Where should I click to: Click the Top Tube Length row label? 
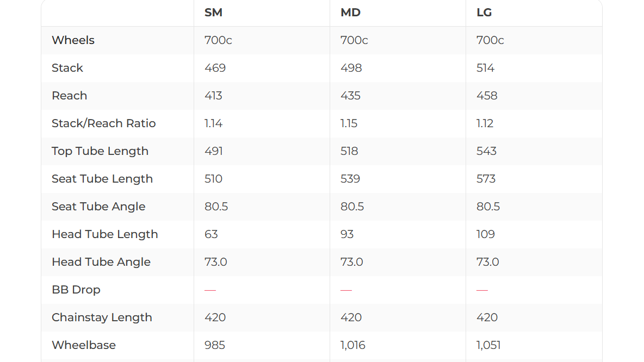100,151
